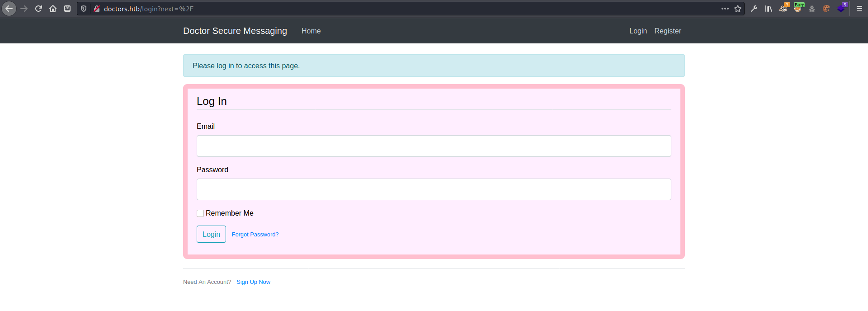Click the browser back arrow button
This screenshot has height=311, width=868.
(9, 9)
